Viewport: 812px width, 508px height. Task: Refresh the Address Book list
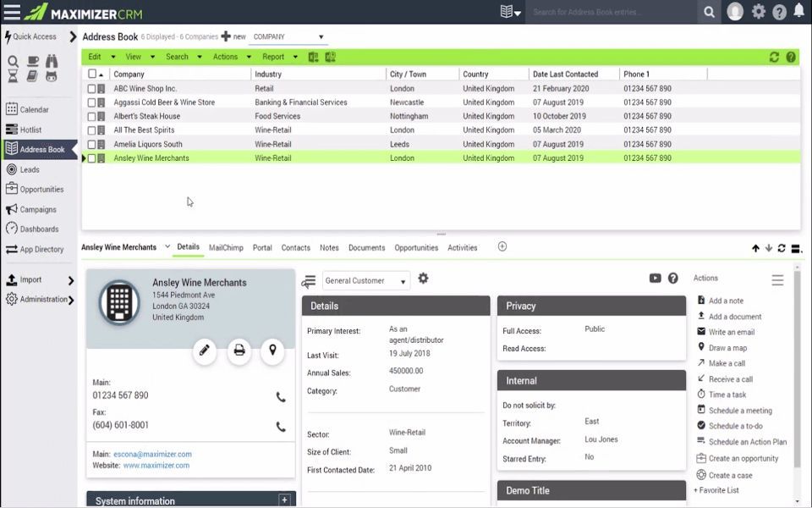point(774,57)
